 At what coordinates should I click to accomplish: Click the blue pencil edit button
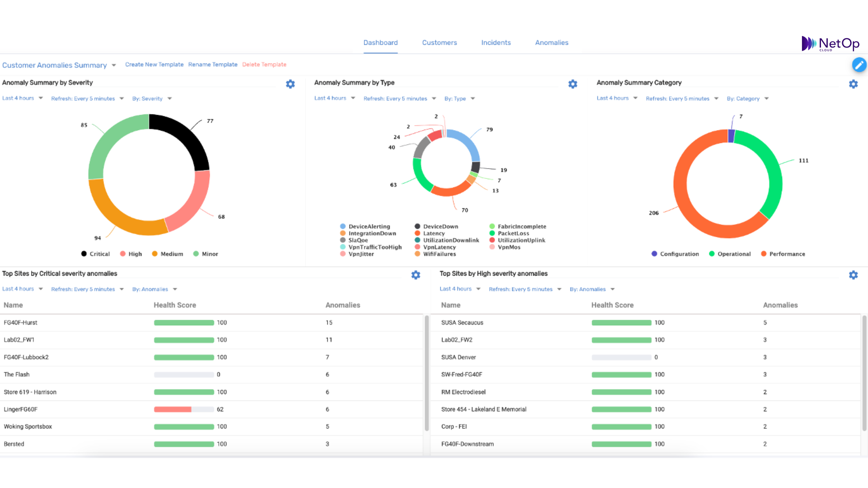[x=859, y=65]
